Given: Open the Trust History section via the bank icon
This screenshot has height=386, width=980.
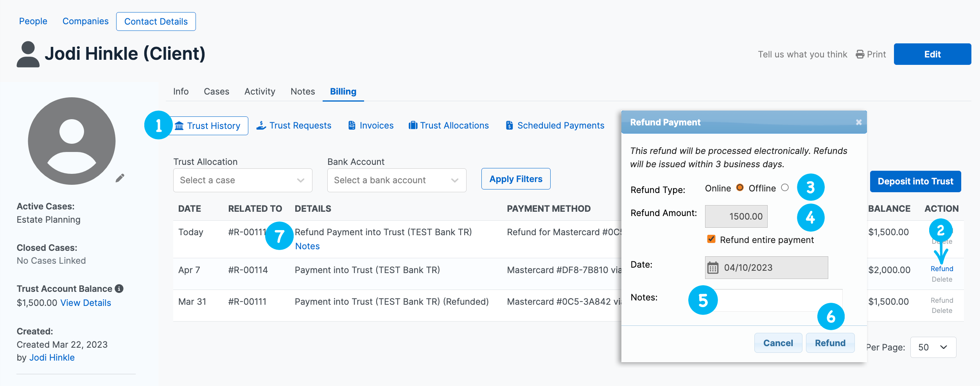Looking at the screenshot, I should point(179,126).
